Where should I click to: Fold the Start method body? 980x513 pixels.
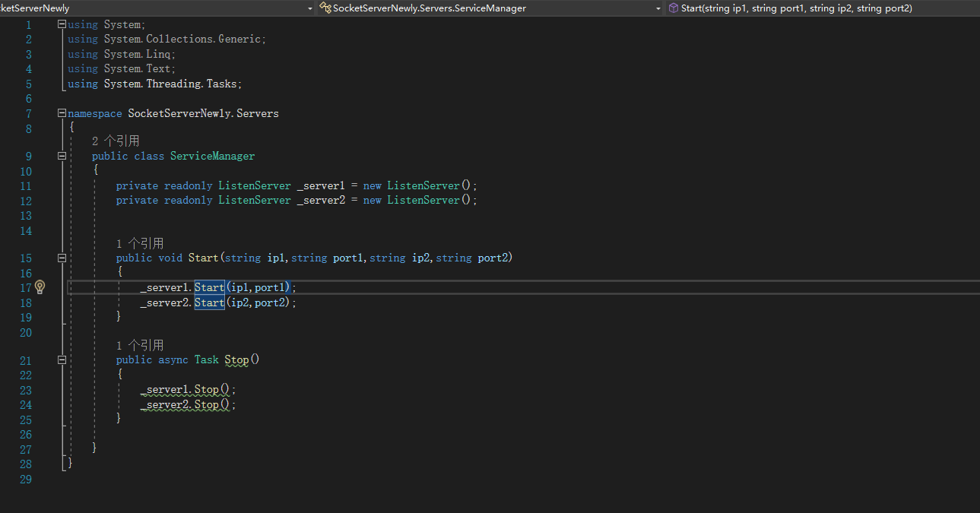click(62, 258)
